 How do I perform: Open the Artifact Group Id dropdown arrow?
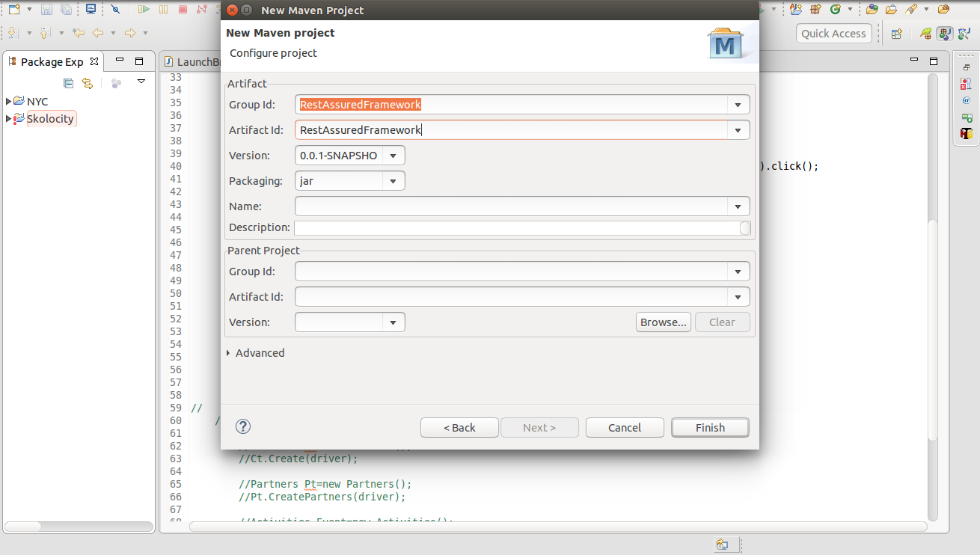tap(738, 105)
